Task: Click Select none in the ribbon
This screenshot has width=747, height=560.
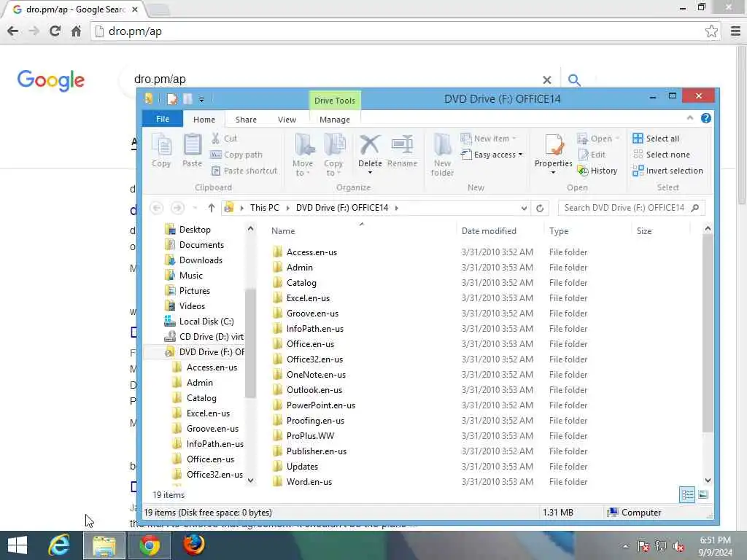Action: tap(661, 155)
